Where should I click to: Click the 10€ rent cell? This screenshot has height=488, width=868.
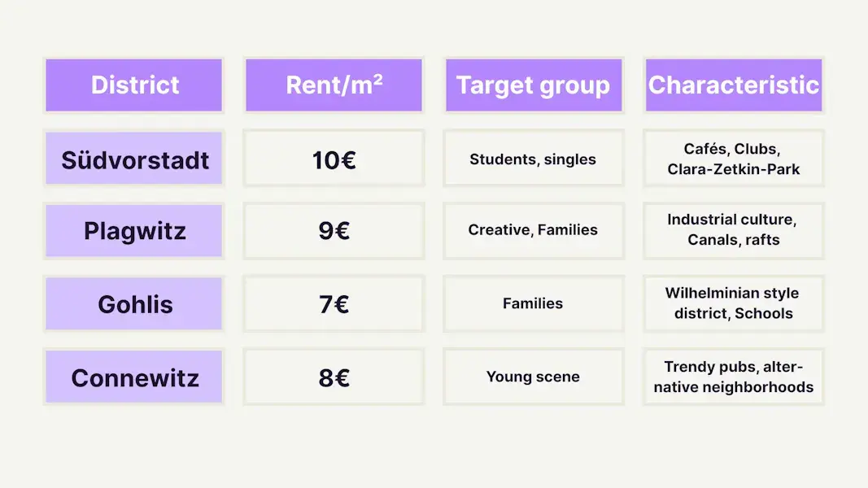pyautogui.click(x=334, y=159)
